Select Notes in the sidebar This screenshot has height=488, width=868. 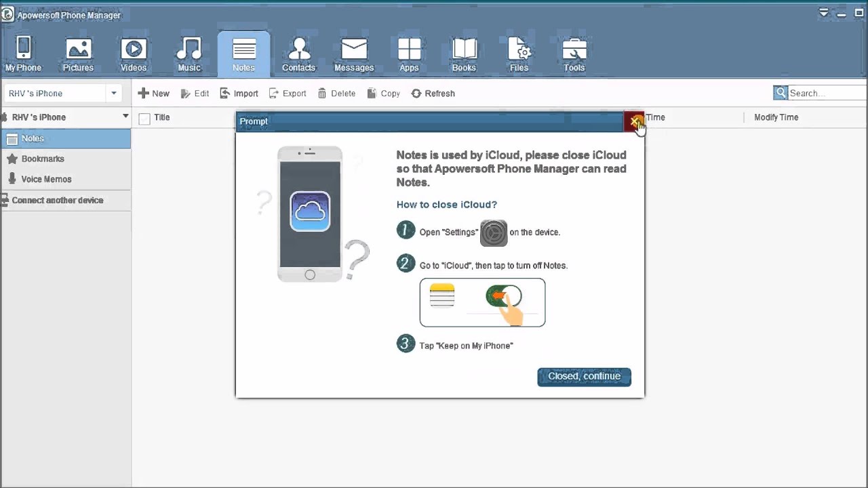(x=65, y=138)
